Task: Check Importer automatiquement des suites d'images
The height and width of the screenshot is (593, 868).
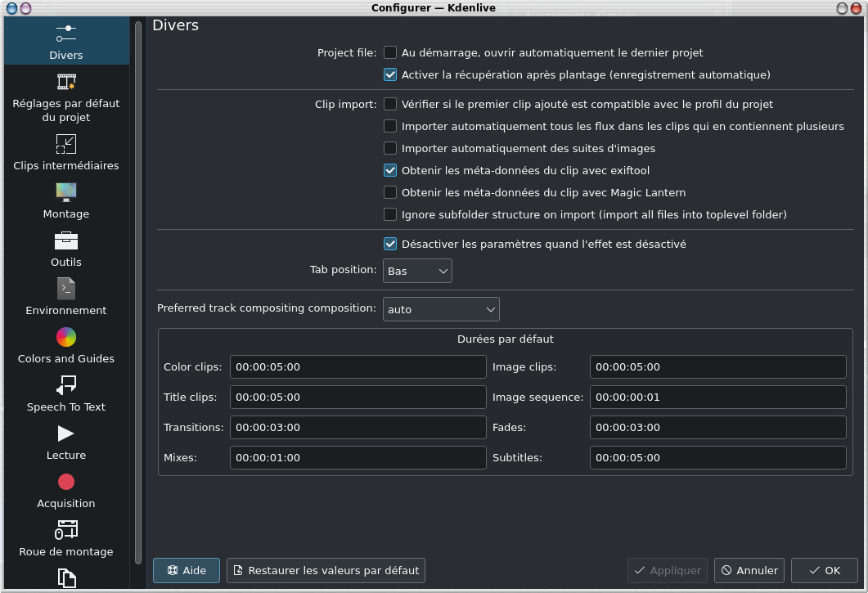Action: click(x=390, y=148)
